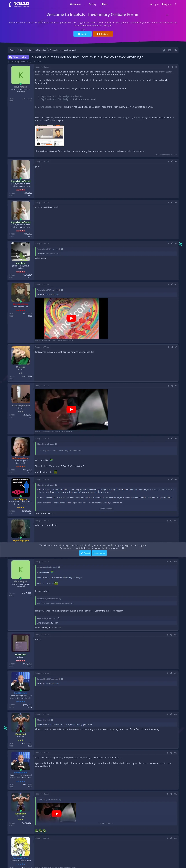Expand the quoted text in post #9
The image size is (186, 868).
click(x=106, y=509)
